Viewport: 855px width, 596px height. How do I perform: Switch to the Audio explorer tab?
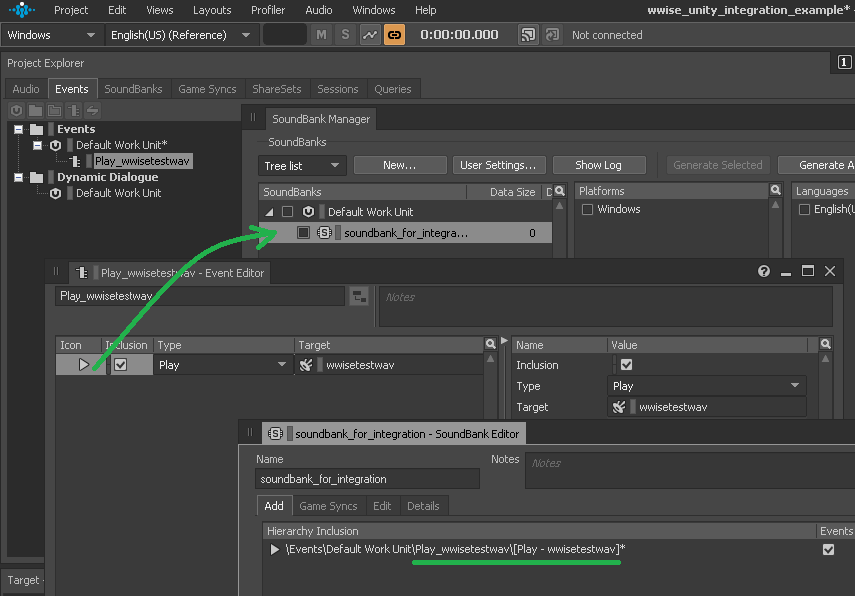click(x=26, y=89)
